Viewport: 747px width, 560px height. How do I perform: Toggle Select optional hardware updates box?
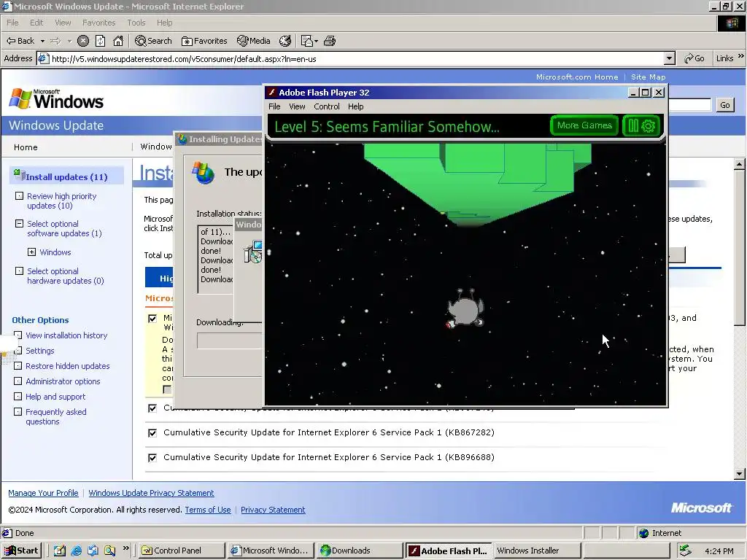tap(19, 271)
